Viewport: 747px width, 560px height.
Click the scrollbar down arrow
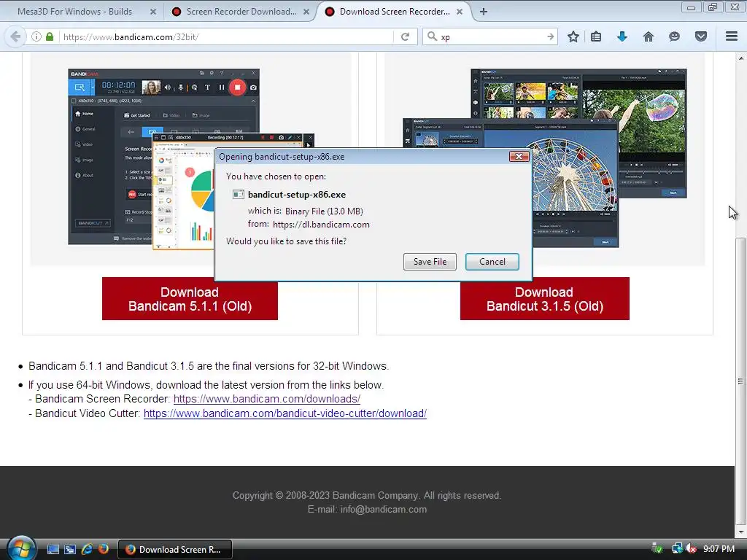pos(740,532)
